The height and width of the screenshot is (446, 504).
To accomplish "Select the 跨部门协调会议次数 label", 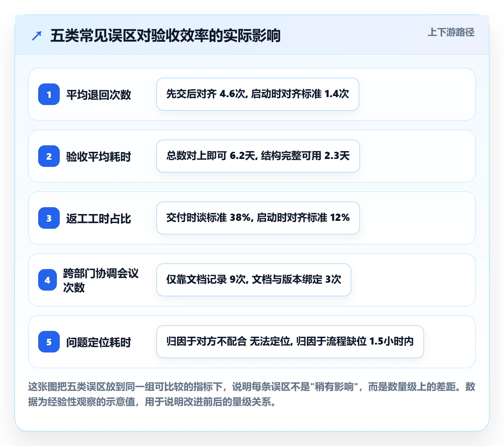I will (x=101, y=280).
